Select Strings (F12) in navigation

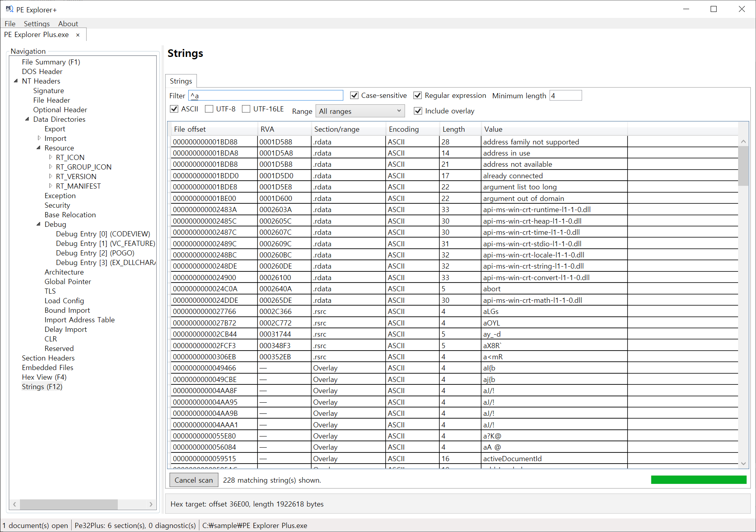42,387
